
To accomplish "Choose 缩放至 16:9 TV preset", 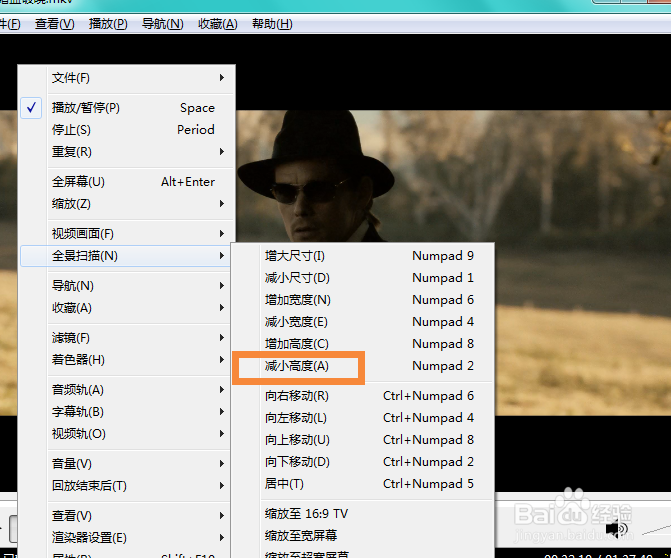I will coord(363,513).
